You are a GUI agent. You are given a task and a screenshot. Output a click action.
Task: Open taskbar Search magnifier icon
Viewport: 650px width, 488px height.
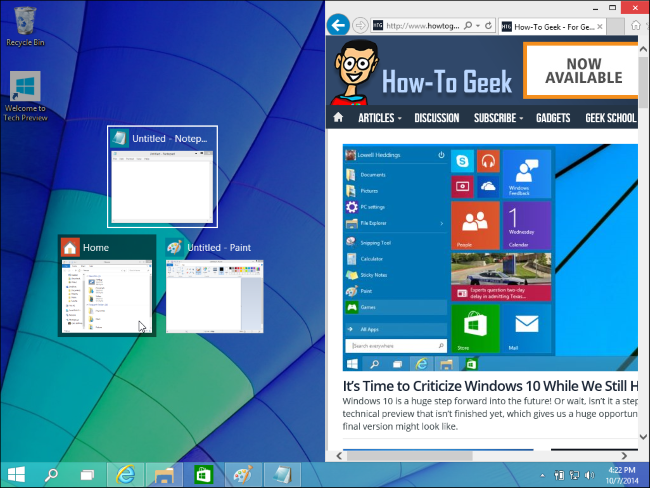tap(51, 475)
